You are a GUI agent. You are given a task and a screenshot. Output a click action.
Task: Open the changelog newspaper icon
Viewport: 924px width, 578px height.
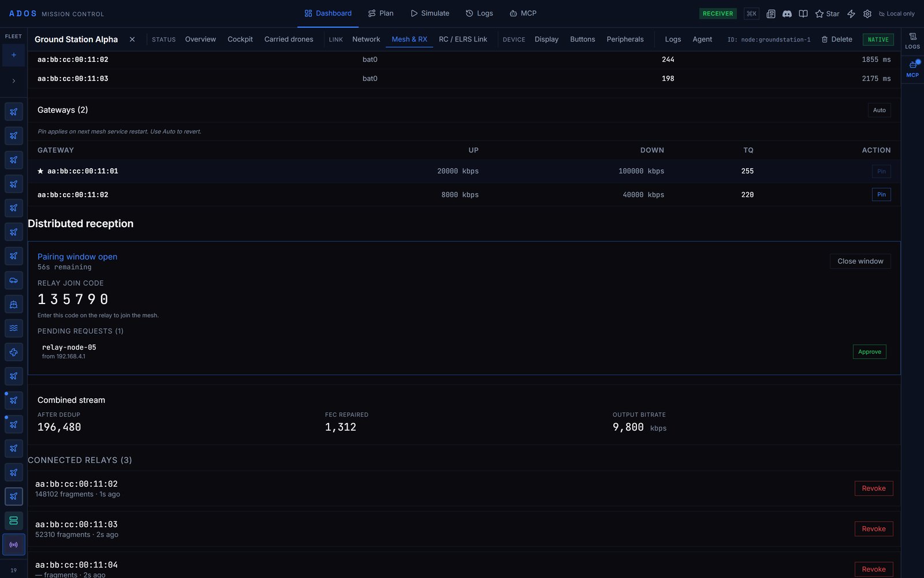770,13
